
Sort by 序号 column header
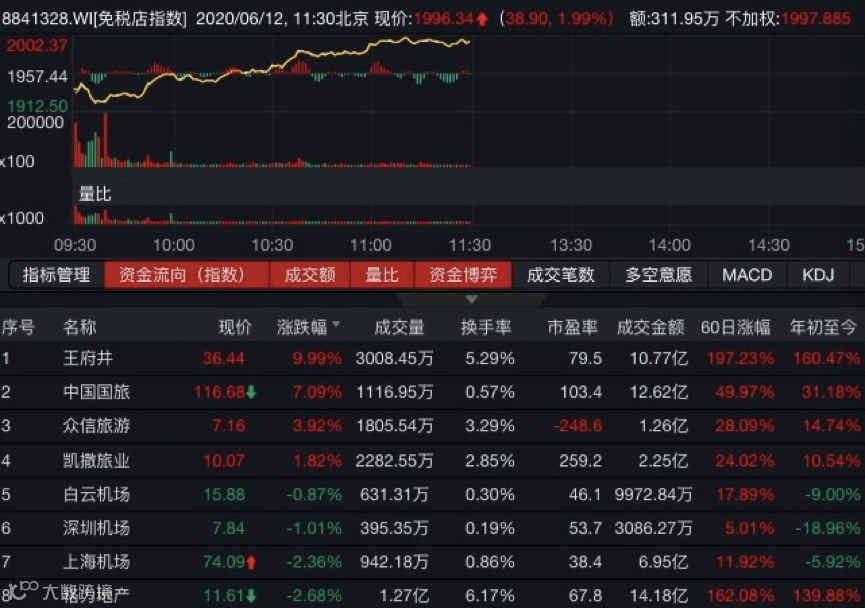pos(18,327)
